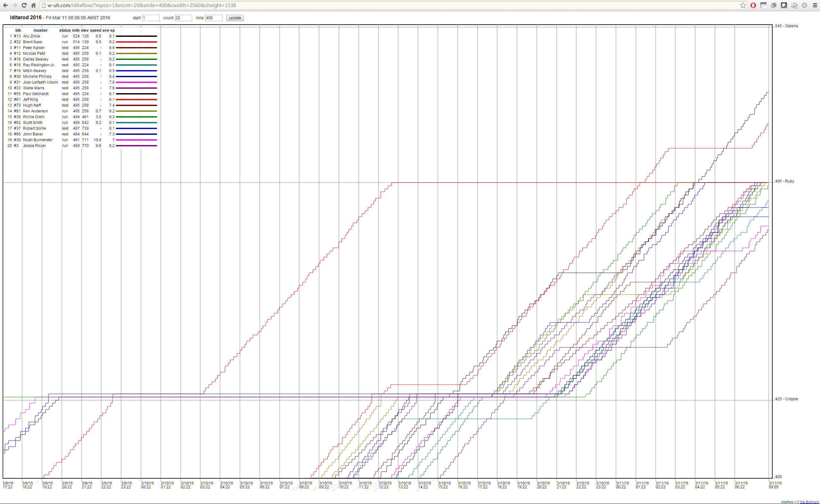This screenshot has width=820, height=504.
Task: Click Noah Burmeister's speed value 10.9
Action: click(97, 140)
